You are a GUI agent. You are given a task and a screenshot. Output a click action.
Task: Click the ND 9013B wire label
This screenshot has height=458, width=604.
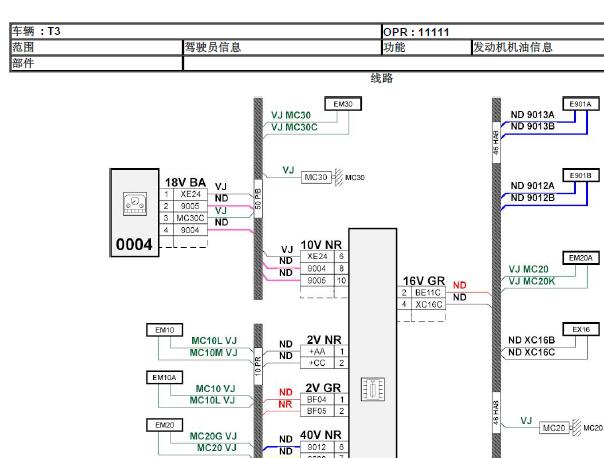click(533, 126)
